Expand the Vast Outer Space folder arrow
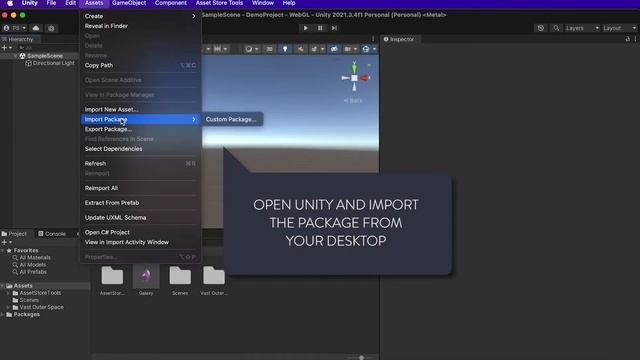This screenshot has height=360, width=640. pos(8,307)
